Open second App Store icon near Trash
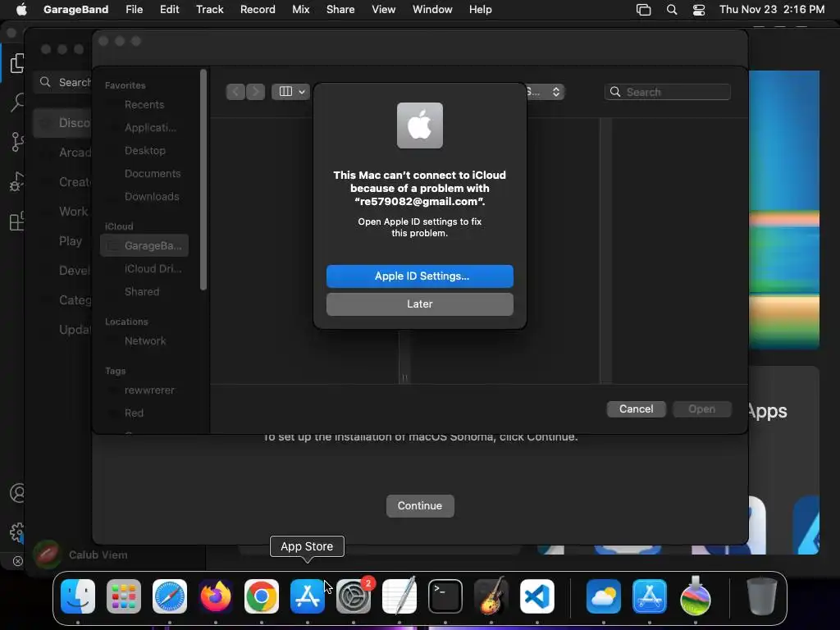Image resolution: width=840 pixels, height=630 pixels. pyautogui.click(x=650, y=596)
